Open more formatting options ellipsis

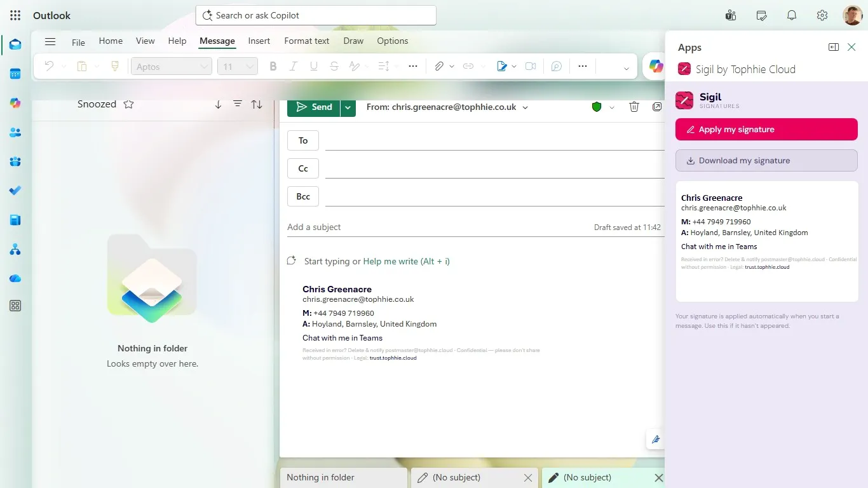click(x=413, y=66)
